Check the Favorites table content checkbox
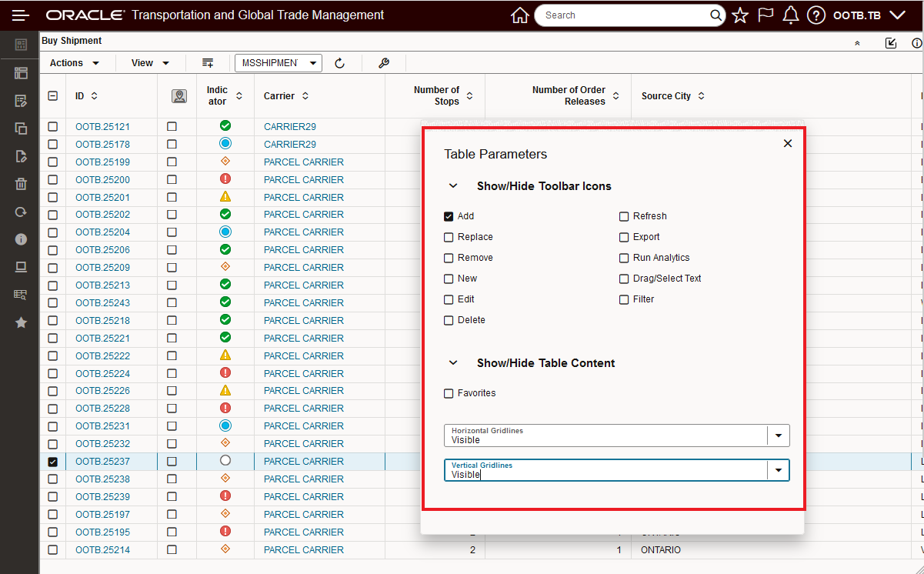 (x=449, y=393)
